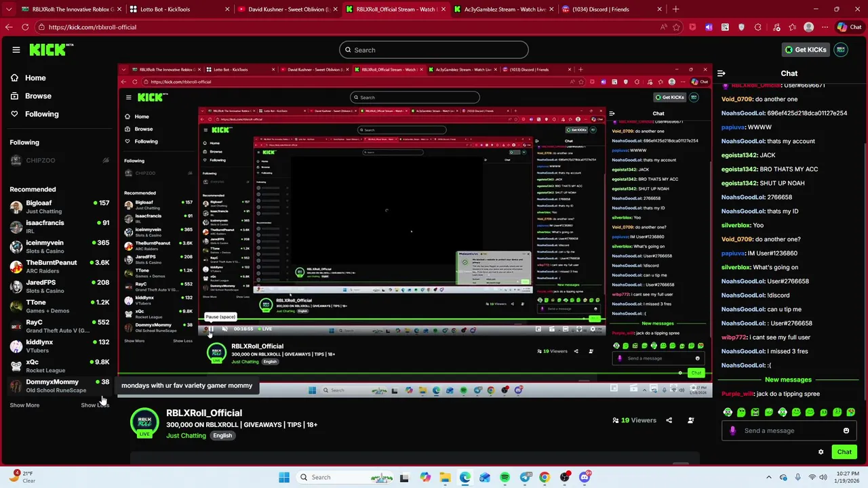The image size is (868, 488).
Task: Open the xQc recommended channel
Action: [60, 366]
